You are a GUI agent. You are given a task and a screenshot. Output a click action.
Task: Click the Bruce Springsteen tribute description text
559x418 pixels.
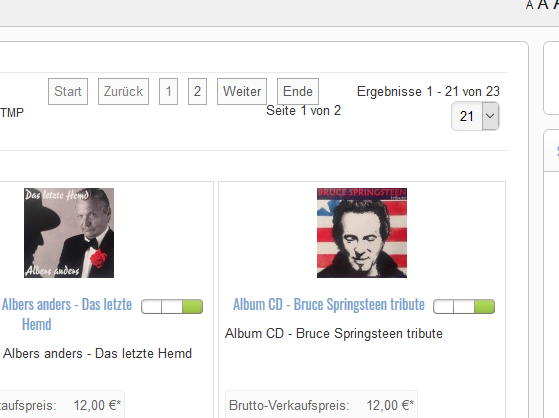pos(334,333)
